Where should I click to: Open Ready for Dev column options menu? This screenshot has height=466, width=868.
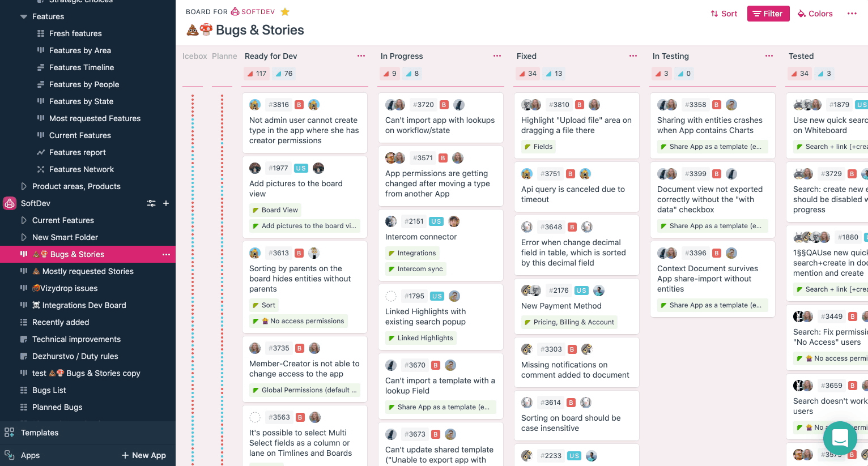tap(361, 56)
